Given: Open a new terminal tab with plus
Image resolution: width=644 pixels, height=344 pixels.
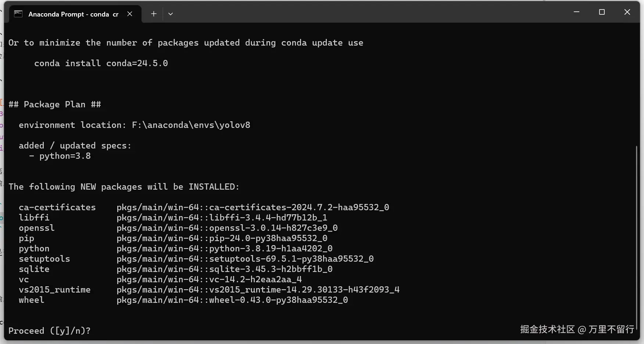Looking at the screenshot, I should (154, 14).
